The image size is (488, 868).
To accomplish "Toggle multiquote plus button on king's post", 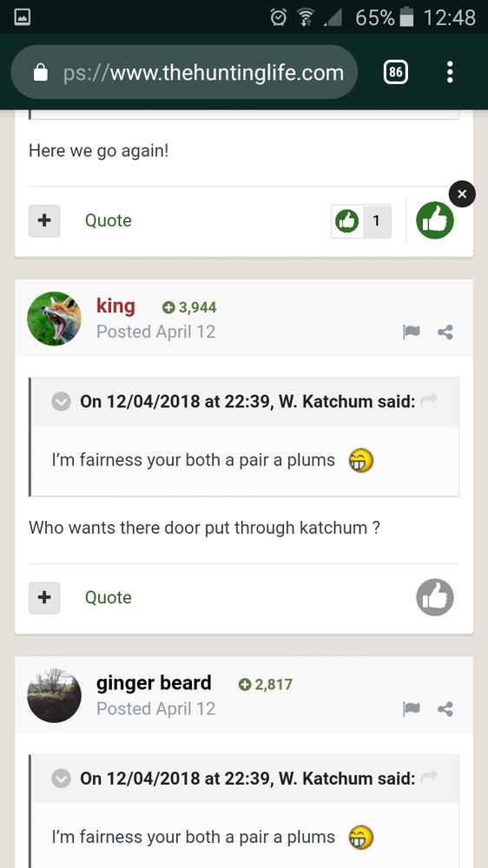I will pyautogui.click(x=44, y=597).
